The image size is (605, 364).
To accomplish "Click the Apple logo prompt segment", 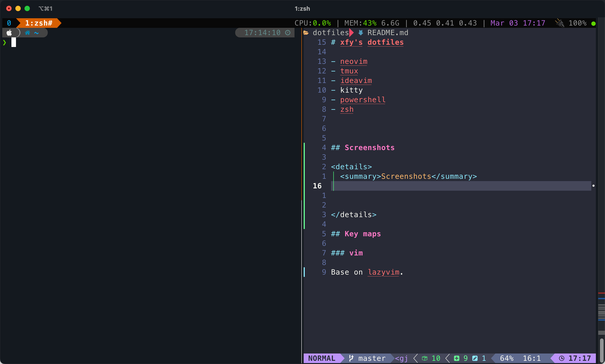I will point(9,33).
